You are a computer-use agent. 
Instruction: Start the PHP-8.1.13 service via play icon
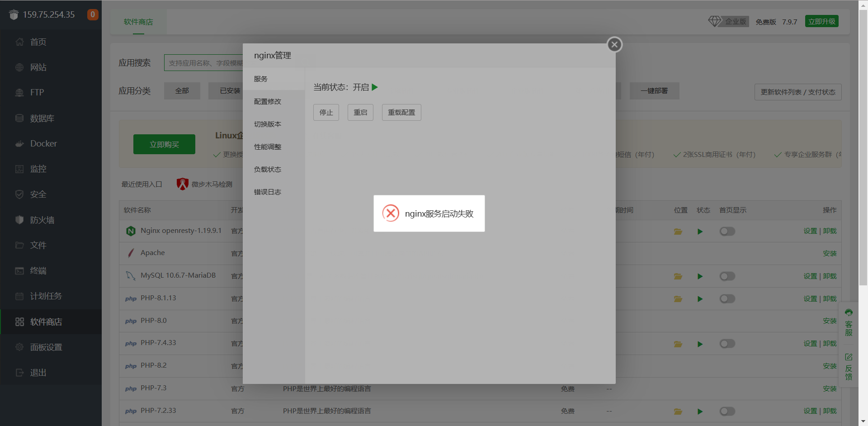click(700, 298)
